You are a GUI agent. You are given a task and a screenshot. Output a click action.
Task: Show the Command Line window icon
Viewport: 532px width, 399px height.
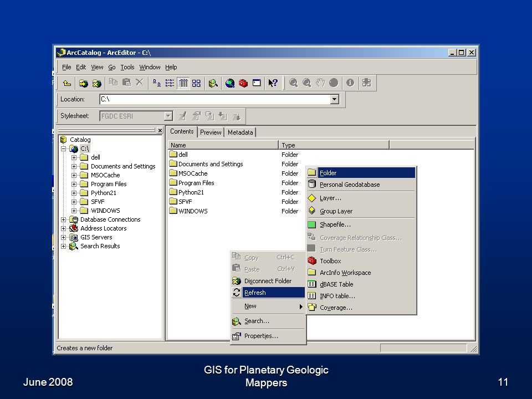[x=257, y=83]
